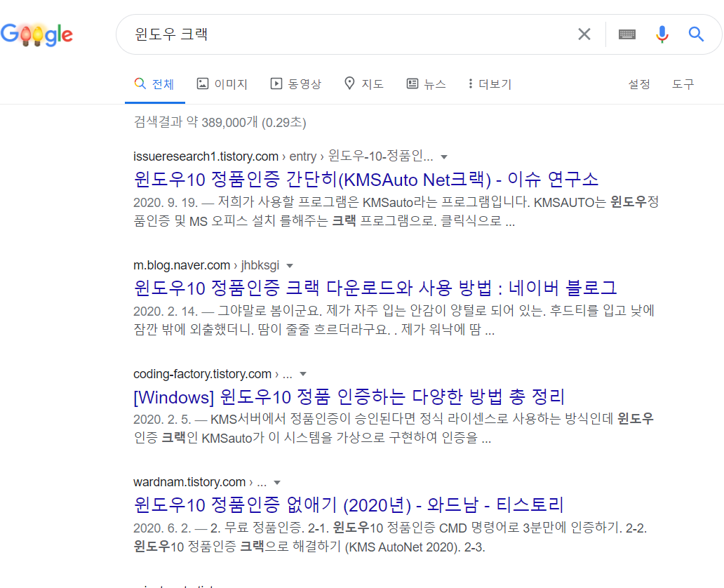Expand dropdown arrow beside wardnam.tistory.com

(x=277, y=483)
